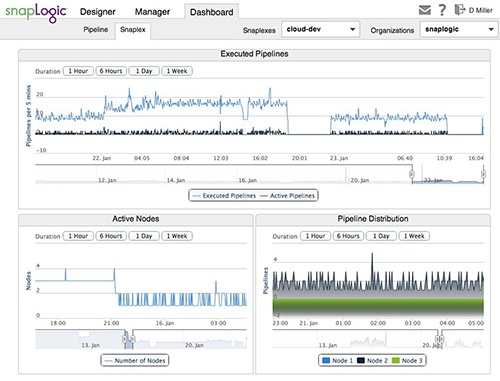Open the Designer tab

[x=98, y=12]
